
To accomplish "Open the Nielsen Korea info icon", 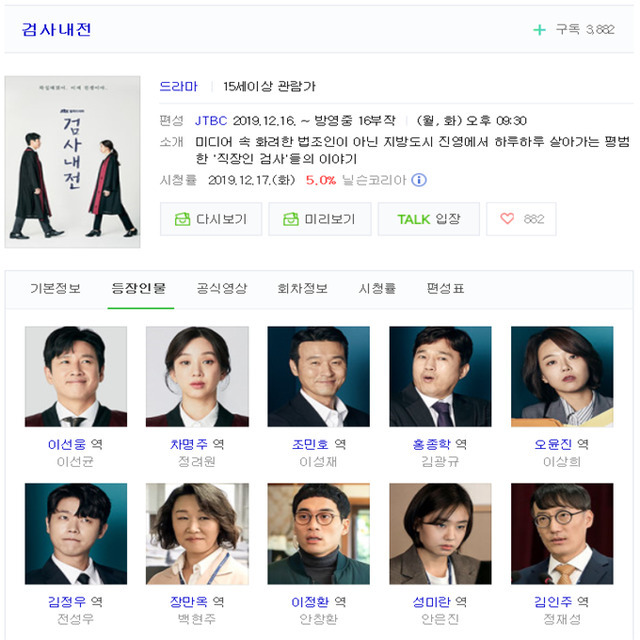I will [x=419, y=180].
